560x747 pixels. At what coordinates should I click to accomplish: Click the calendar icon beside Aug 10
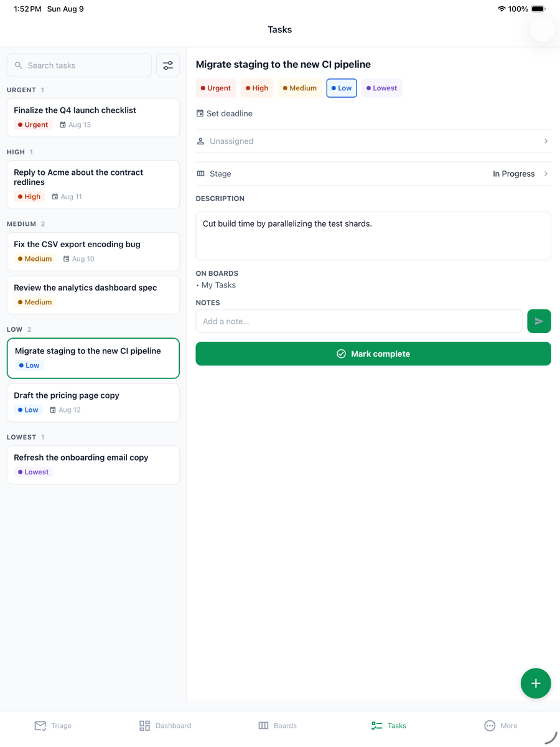coord(66,259)
